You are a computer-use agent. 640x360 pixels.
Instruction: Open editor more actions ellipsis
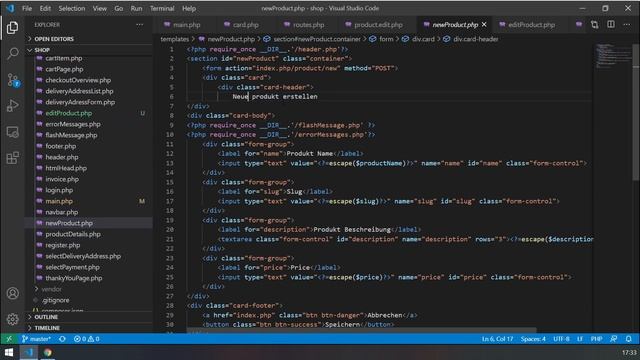coord(627,25)
